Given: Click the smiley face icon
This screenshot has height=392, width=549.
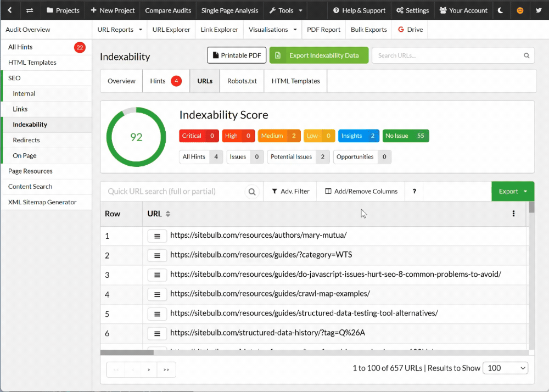Looking at the screenshot, I should tap(520, 10).
